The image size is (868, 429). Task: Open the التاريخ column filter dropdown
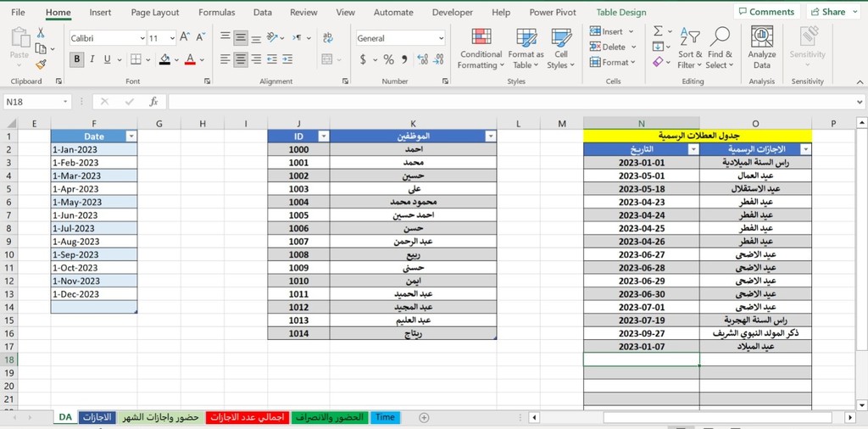pyautogui.click(x=693, y=149)
